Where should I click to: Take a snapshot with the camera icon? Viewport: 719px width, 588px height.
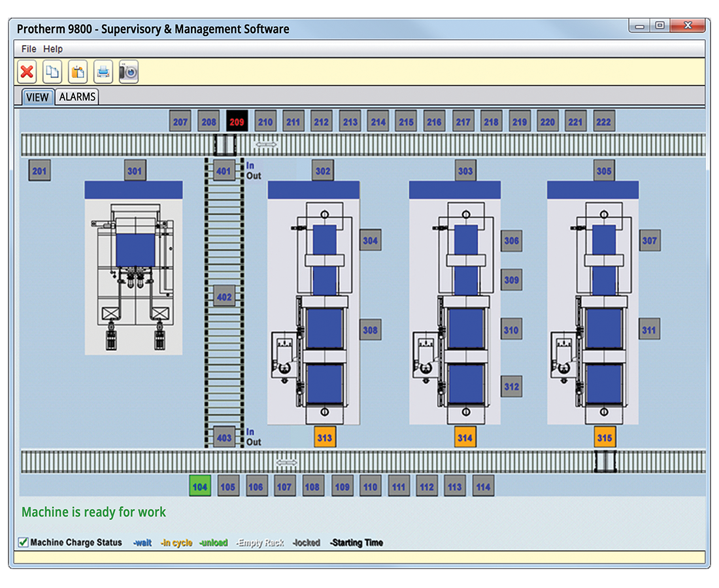[129, 71]
